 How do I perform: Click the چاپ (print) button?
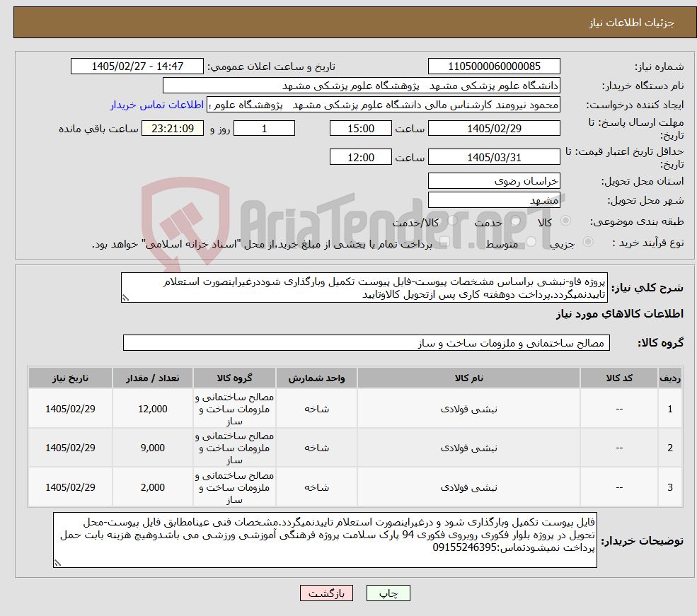(x=388, y=593)
